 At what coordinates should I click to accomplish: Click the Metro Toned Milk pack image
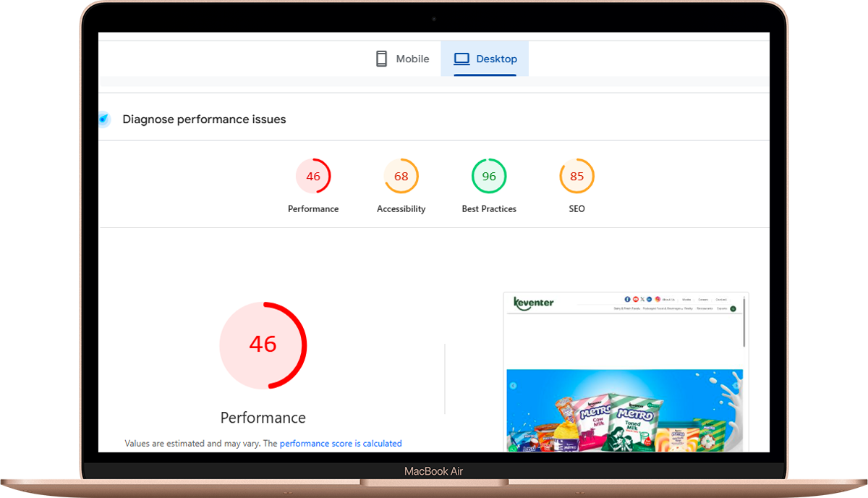click(632, 423)
